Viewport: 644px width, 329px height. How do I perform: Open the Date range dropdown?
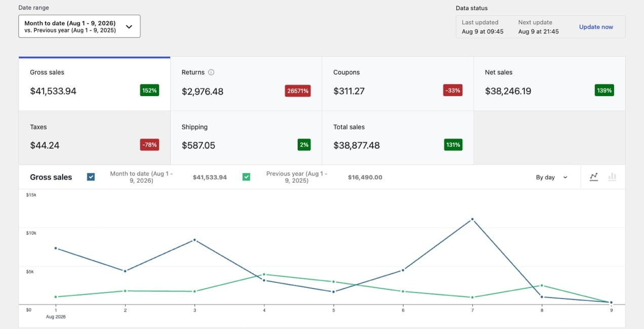point(79,26)
